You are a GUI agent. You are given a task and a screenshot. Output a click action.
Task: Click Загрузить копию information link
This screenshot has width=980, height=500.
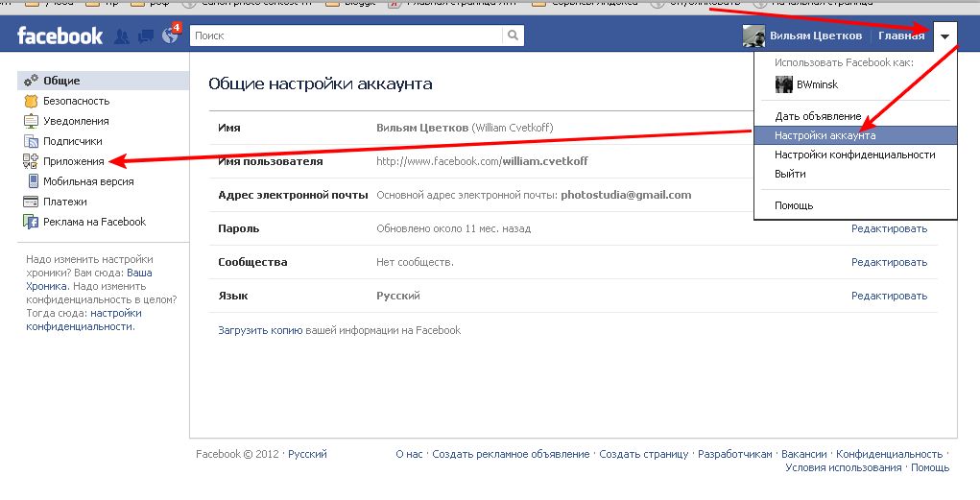tap(260, 330)
